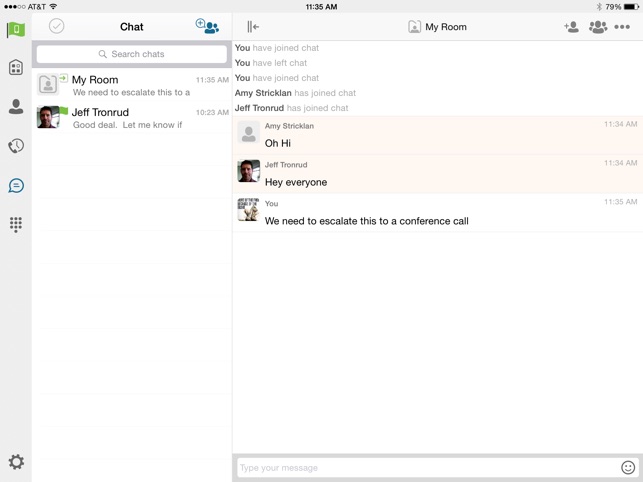The image size is (643, 482).
Task: Click the green flag presence icon
Action: click(x=16, y=30)
